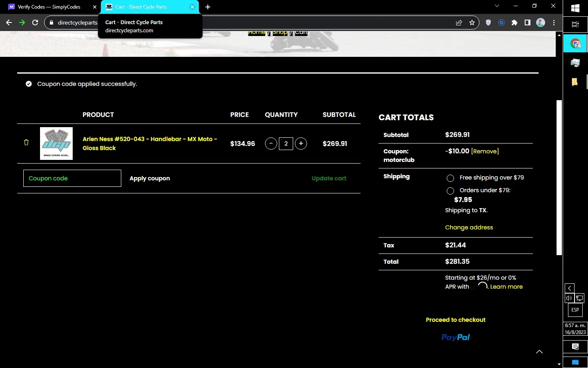Open Task View on taskbar
The width and height of the screenshot is (588, 368).
tap(575, 25)
